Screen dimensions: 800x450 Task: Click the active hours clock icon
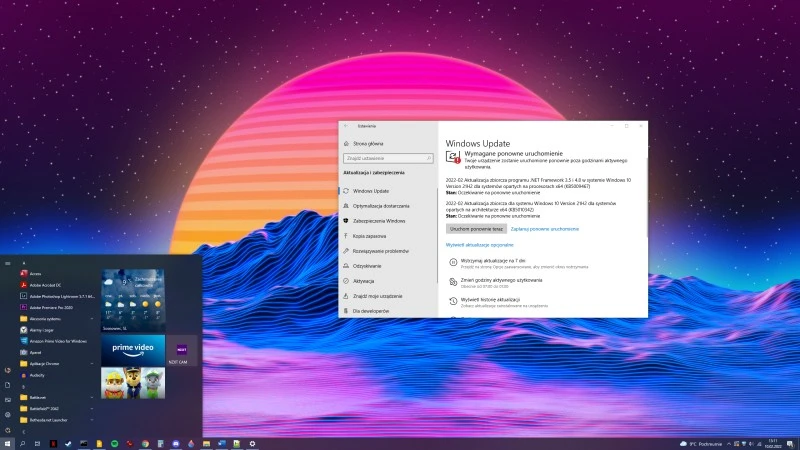453,282
